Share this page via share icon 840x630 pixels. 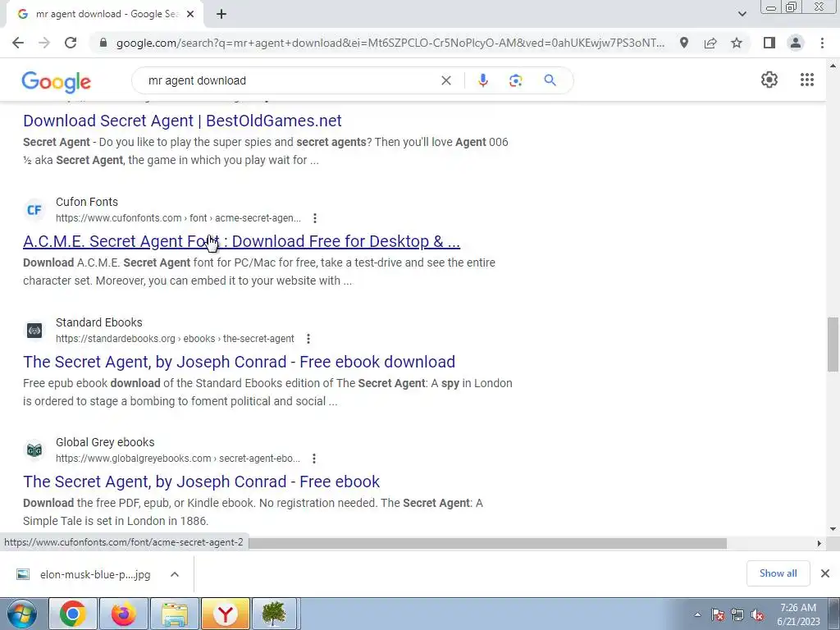710,43
